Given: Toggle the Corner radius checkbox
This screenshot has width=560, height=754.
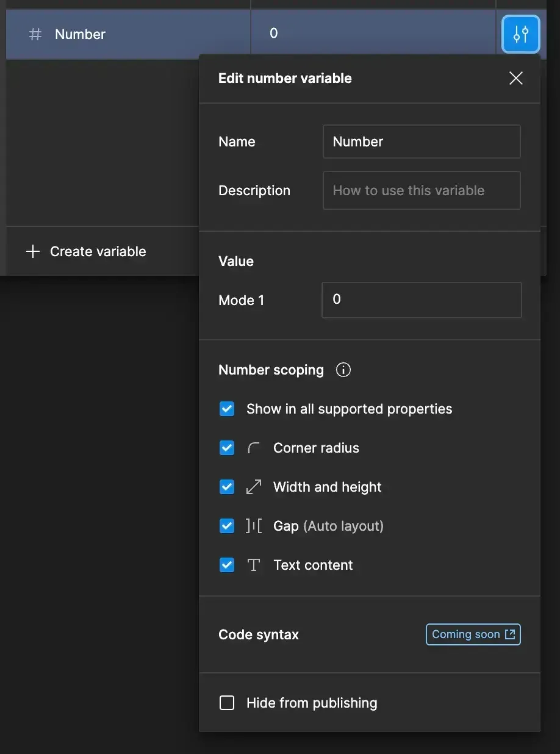Looking at the screenshot, I should (x=227, y=448).
